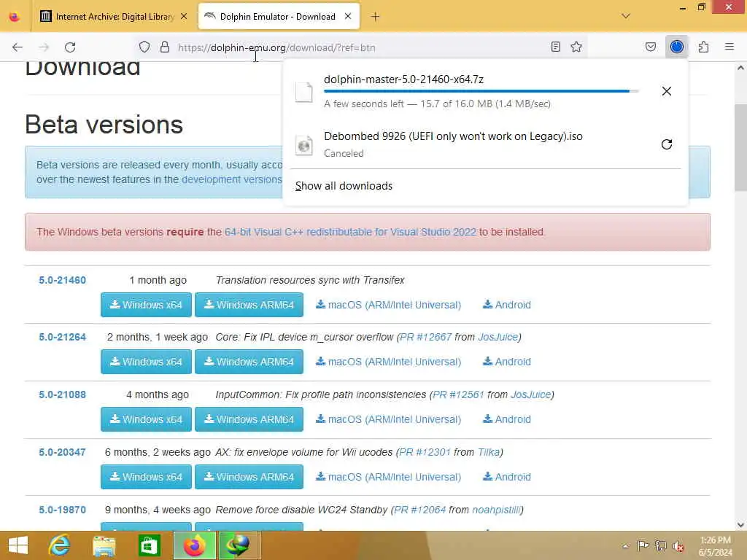The height and width of the screenshot is (560, 747).
Task: Open the PR #12667 link
Action: [426, 337]
